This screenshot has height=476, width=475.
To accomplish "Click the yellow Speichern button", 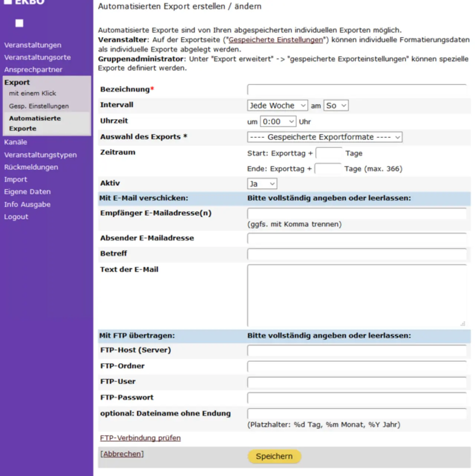I will point(274,456).
